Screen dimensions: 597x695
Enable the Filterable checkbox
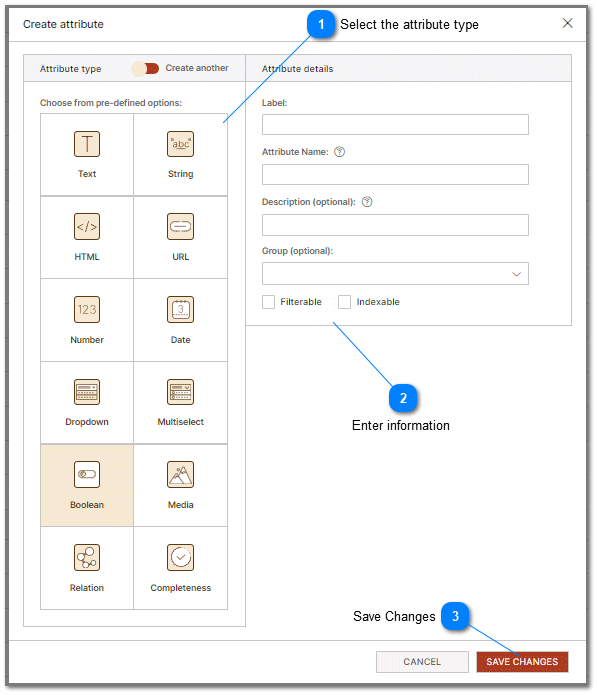click(x=269, y=302)
